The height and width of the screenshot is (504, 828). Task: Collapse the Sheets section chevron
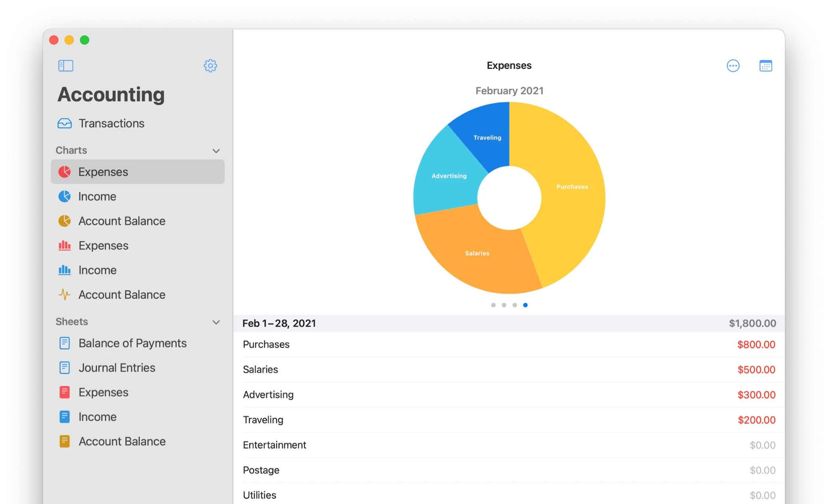(216, 322)
